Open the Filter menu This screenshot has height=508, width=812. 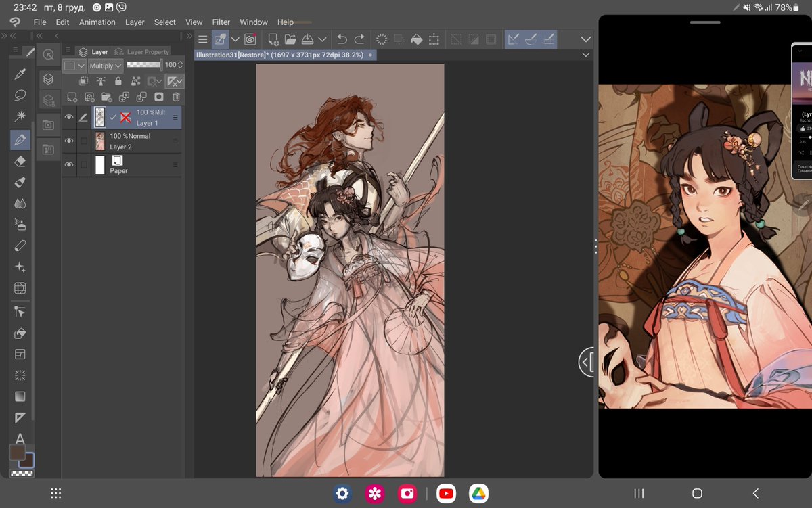click(221, 22)
